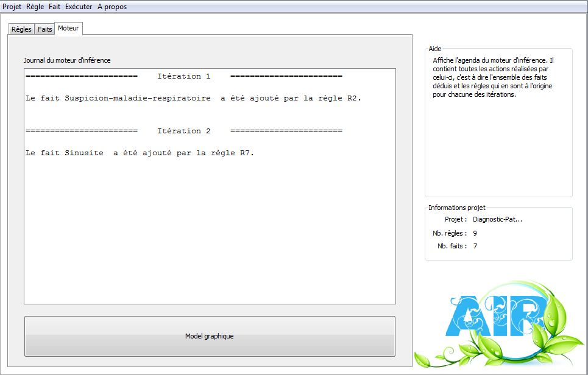Click inside the inference engine journal text area
The image size is (588, 375).
(x=210, y=186)
